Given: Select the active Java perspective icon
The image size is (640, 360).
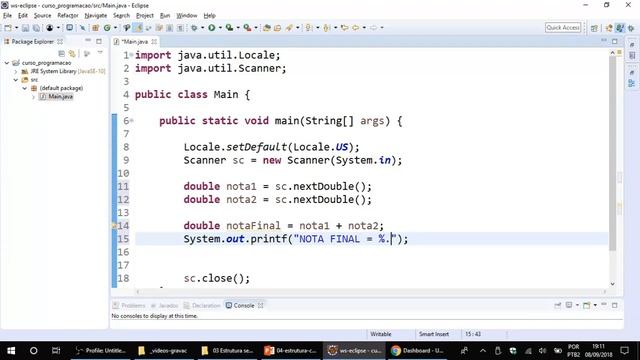Looking at the screenshot, I should 620,28.
